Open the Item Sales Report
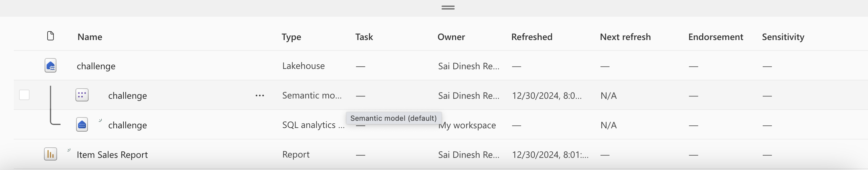Screen dimensions: 868x170 pos(112,155)
